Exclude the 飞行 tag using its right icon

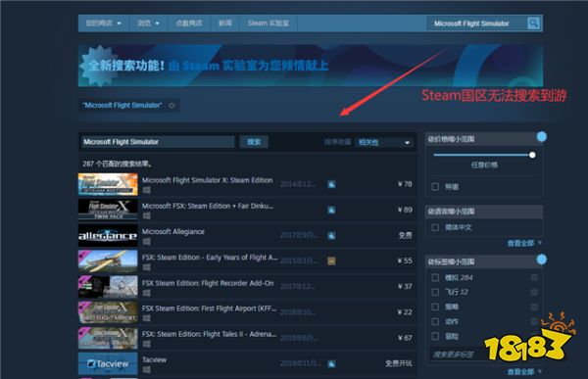(x=534, y=292)
